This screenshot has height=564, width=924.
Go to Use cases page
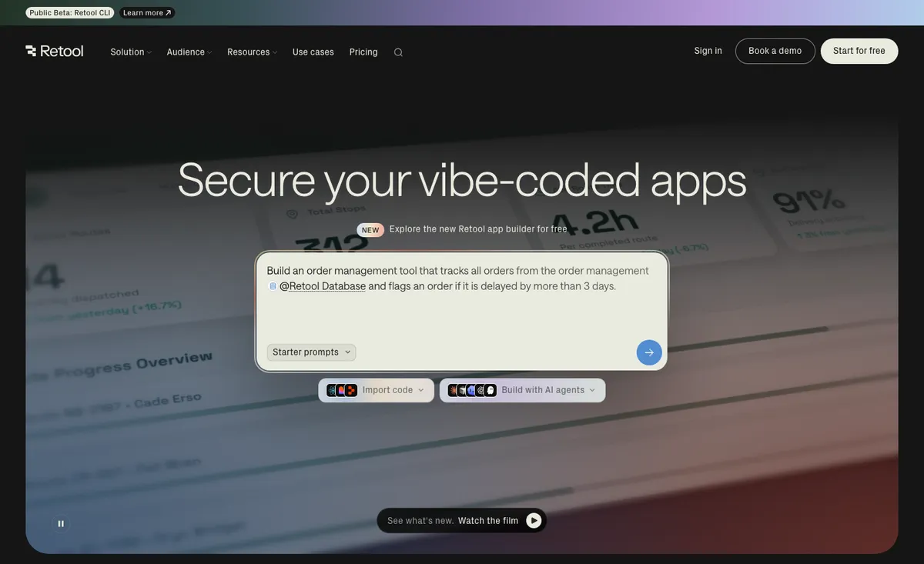point(313,52)
